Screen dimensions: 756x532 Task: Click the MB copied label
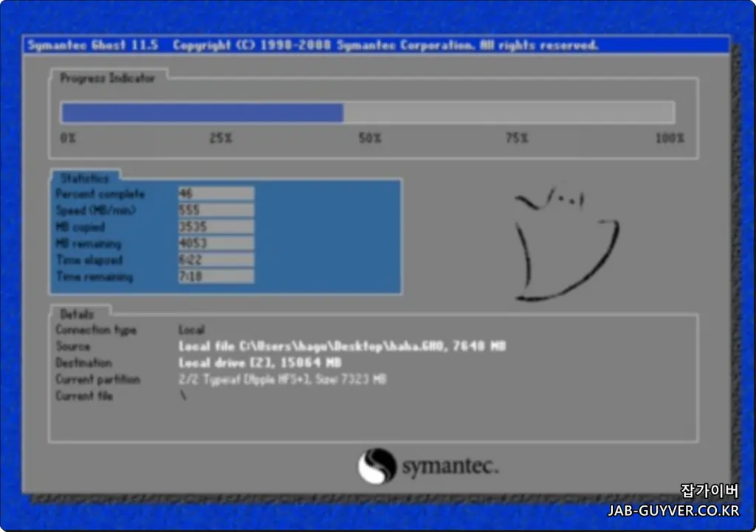coord(80,227)
